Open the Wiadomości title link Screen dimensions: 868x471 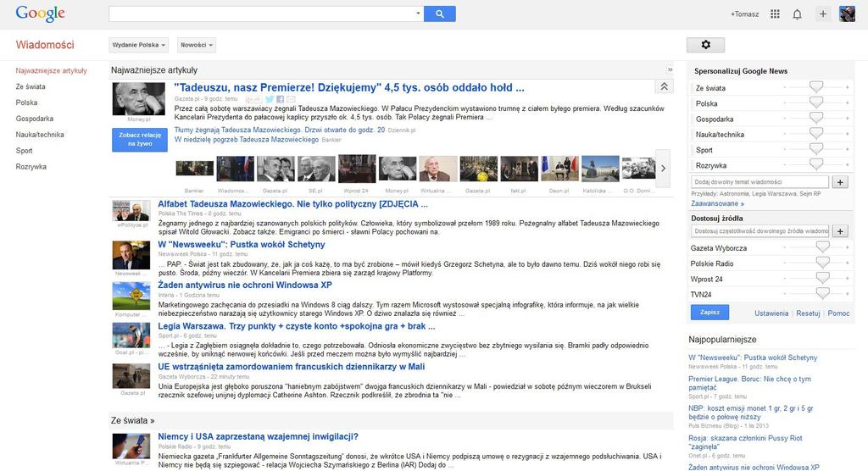[45, 45]
